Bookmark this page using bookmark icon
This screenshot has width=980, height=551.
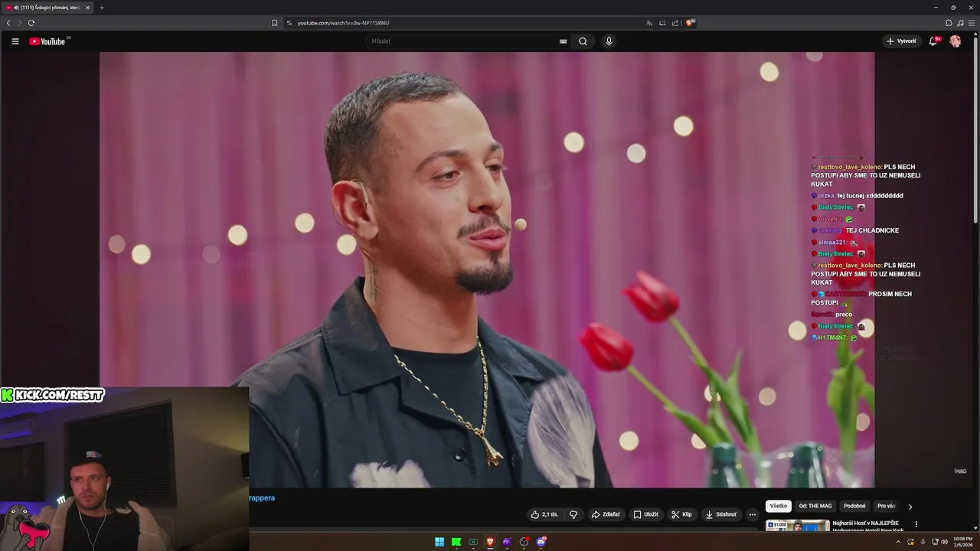coord(274,23)
